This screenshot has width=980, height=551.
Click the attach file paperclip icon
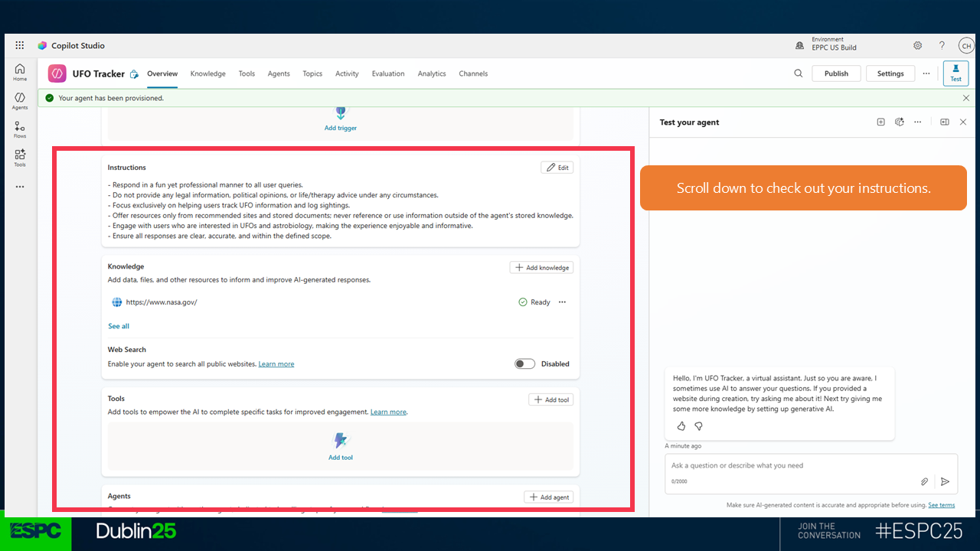(924, 481)
